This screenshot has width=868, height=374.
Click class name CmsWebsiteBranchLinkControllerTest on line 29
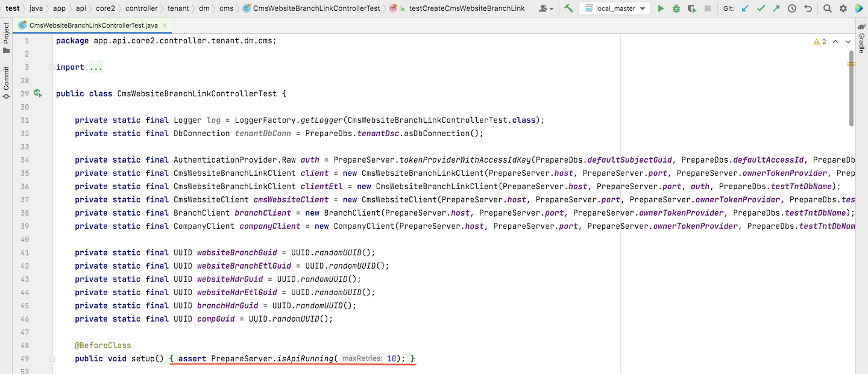click(197, 94)
